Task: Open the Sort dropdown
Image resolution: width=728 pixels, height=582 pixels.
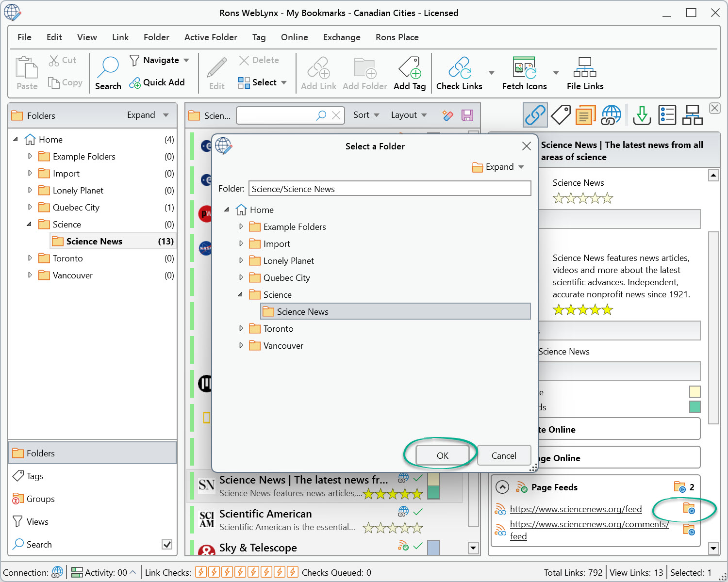Action: point(366,115)
